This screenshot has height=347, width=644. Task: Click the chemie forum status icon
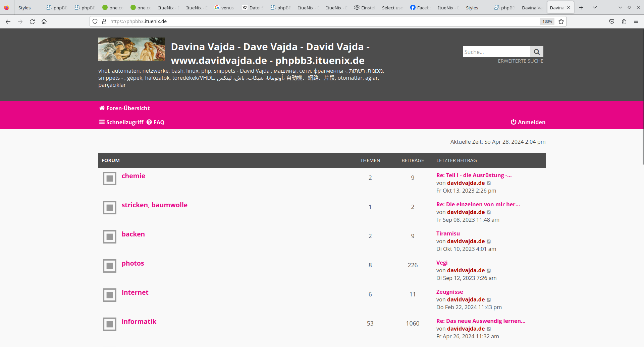[110, 179]
